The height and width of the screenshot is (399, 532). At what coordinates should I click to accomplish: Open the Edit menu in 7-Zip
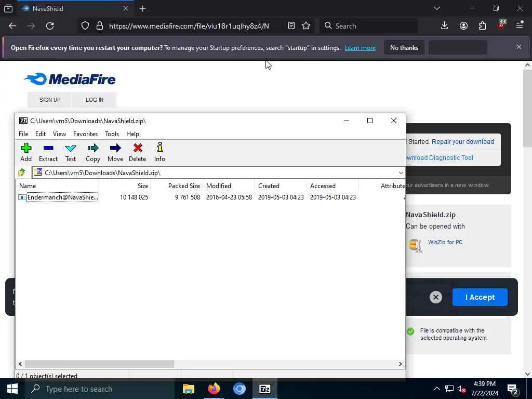pyautogui.click(x=41, y=134)
